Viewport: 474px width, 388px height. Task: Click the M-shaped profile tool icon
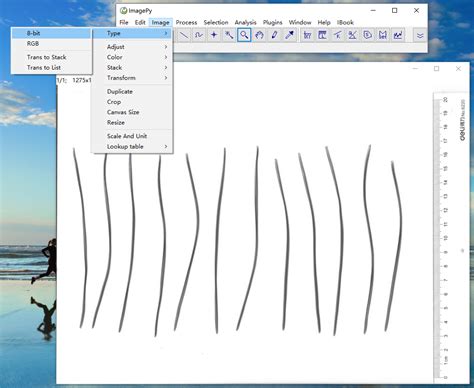point(383,35)
